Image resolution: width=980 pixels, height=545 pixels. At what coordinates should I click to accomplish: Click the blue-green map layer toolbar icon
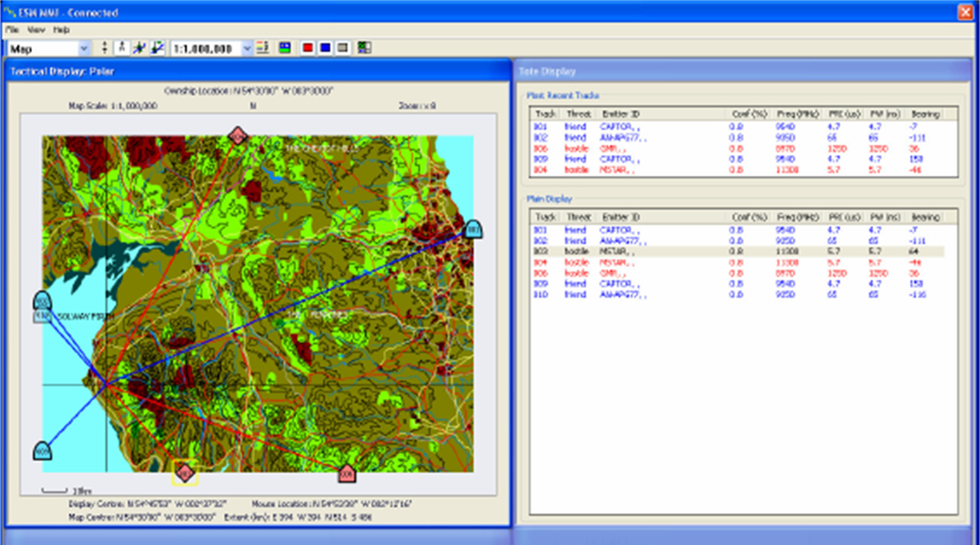(x=284, y=48)
